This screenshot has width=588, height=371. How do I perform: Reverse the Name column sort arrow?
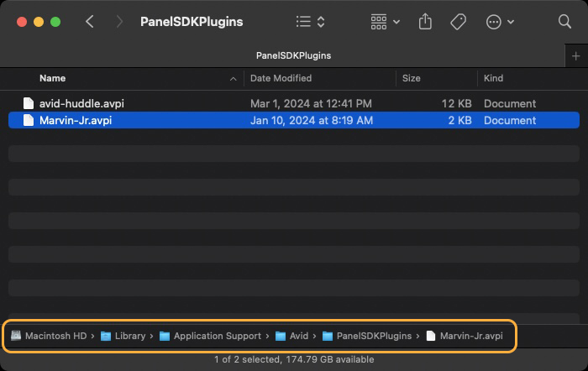pos(233,79)
